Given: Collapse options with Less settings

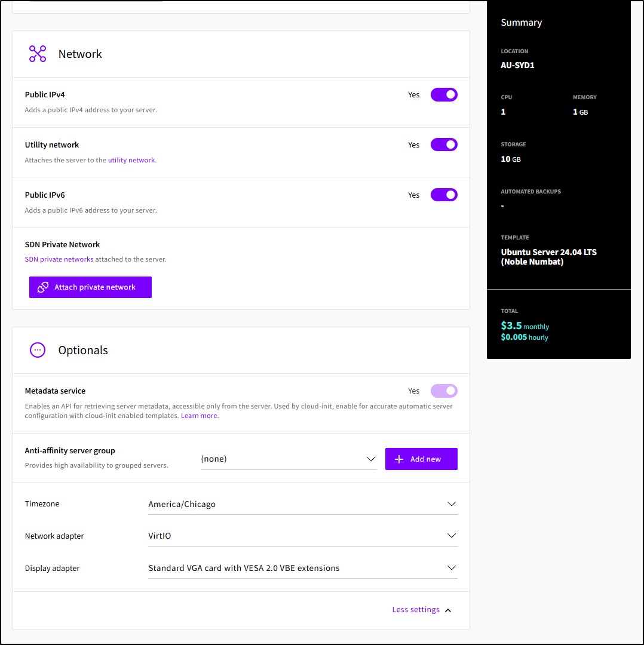Looking at the screenshot, I should [x=416, y=610].
